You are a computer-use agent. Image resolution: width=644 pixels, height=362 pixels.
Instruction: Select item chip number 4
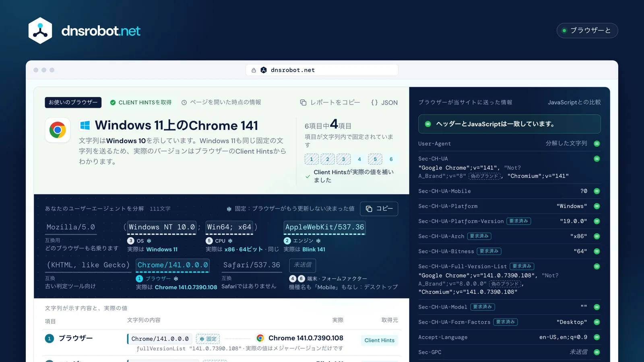coord(359,159)
